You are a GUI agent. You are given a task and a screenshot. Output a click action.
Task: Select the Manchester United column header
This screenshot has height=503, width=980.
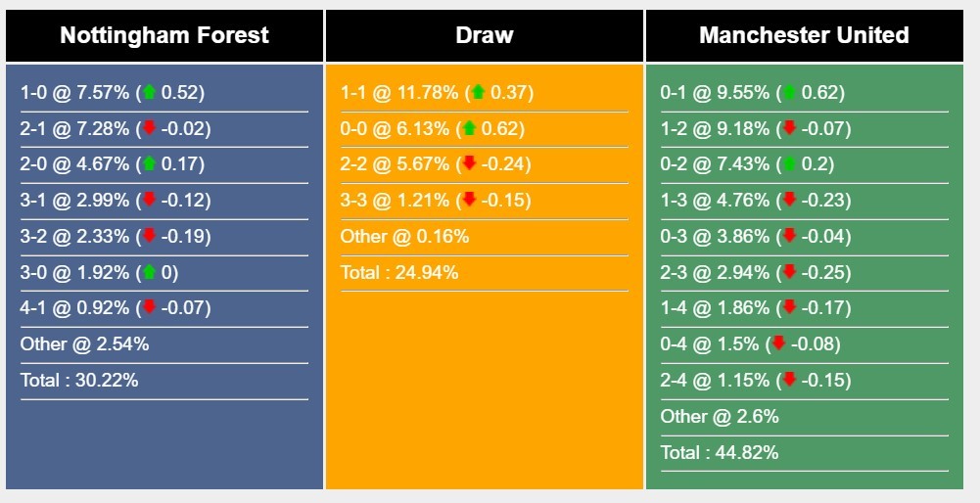[805, 35]
